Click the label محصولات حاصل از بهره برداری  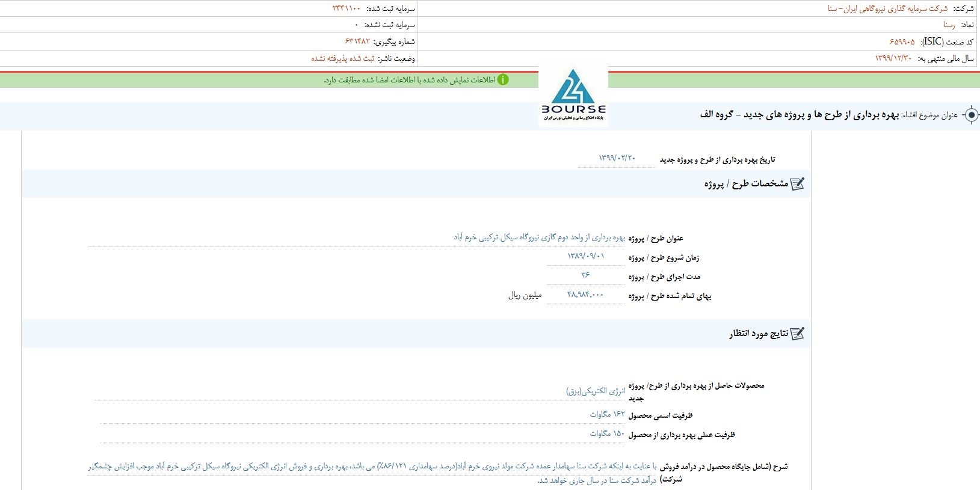[x=697, y=391]
